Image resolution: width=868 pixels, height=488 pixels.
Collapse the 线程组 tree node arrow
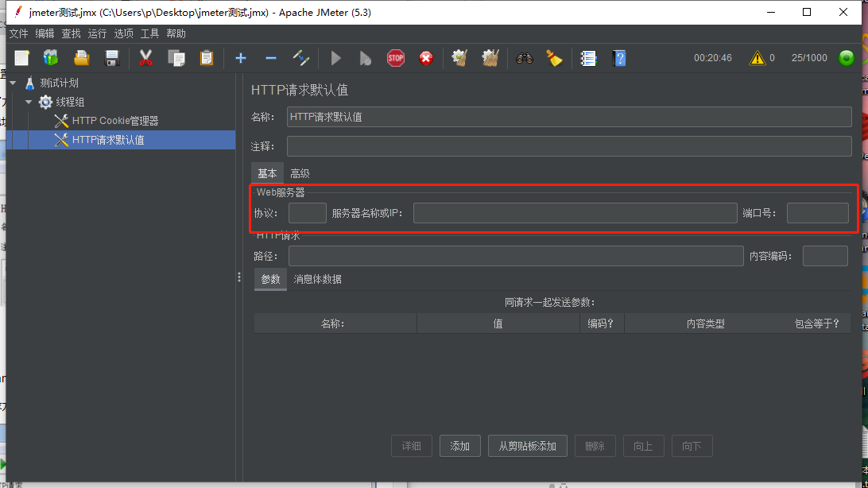29,102
